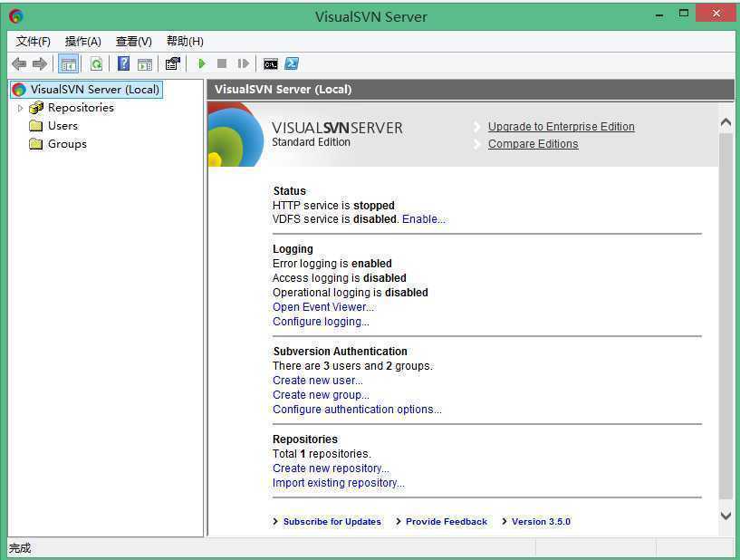The height and width of the screenshot is (560, 740).
Task: Click Provide Feedback link
Action: point(447,521)
